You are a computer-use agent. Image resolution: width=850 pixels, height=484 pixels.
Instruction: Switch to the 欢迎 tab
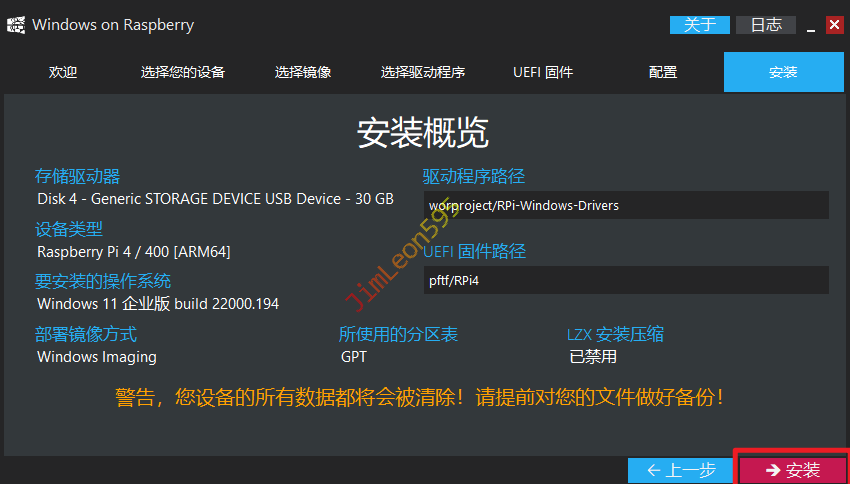click(63, 72)
